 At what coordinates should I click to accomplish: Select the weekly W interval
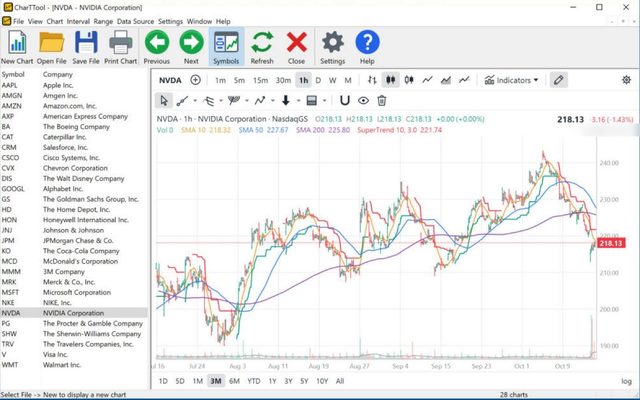[333, 80]
